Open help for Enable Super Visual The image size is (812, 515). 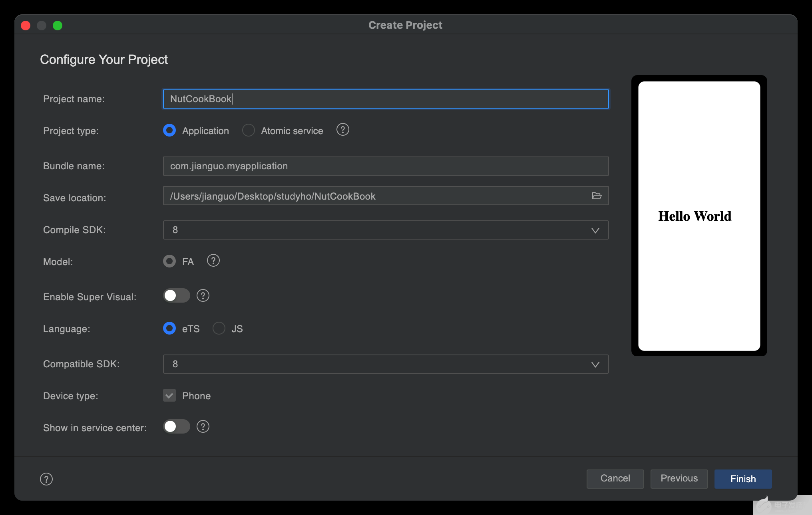tap(203, 296)
